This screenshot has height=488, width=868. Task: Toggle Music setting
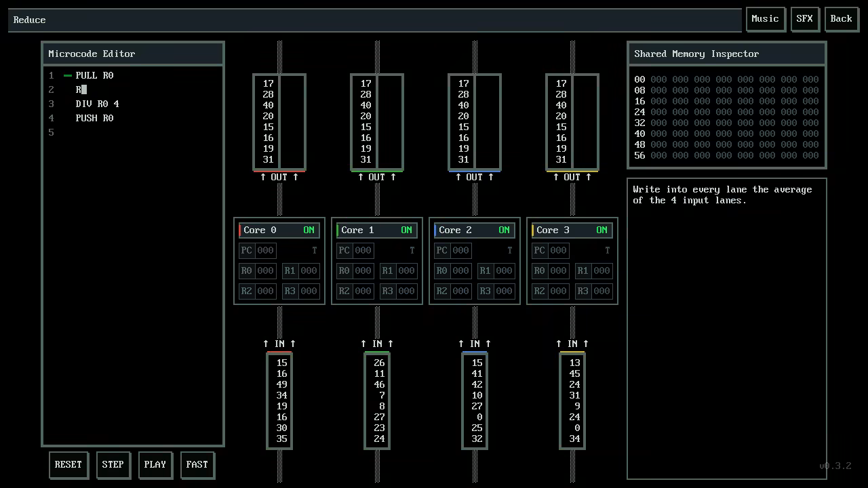coord(765,19)
